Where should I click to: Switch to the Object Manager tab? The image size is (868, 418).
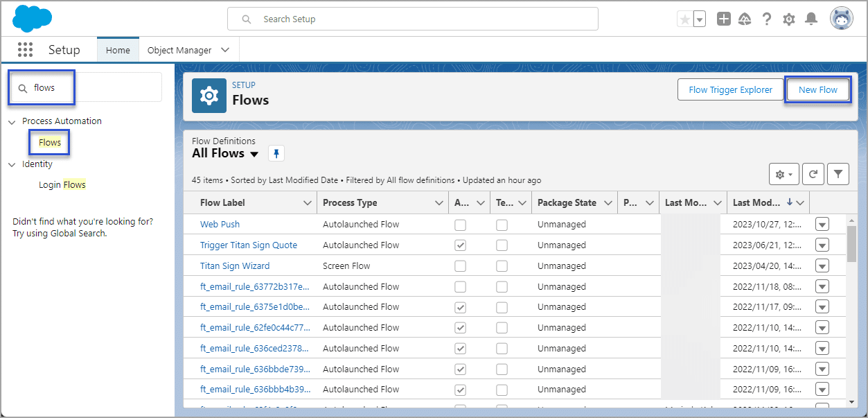pos(179,50)
